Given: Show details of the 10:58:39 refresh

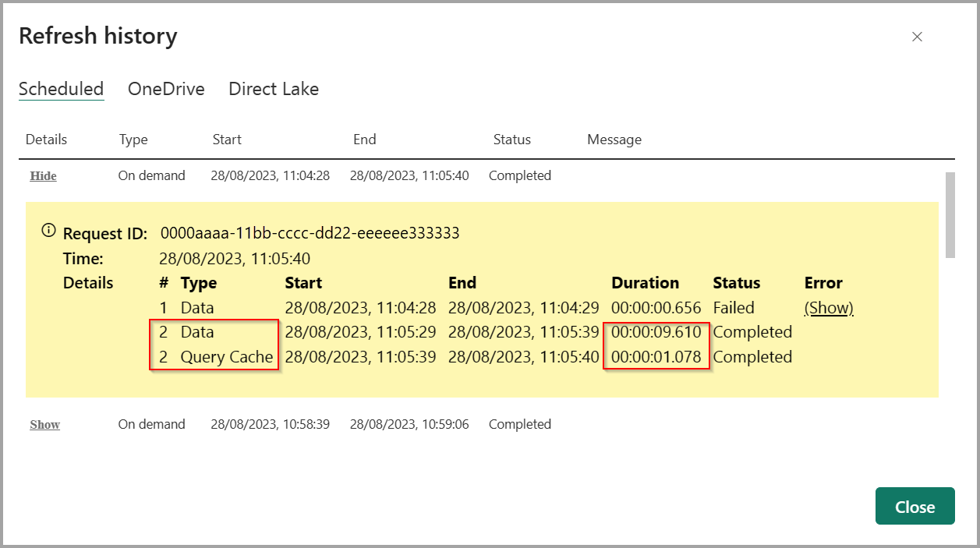Looking at the screenshot, I should tap(44, 424).
